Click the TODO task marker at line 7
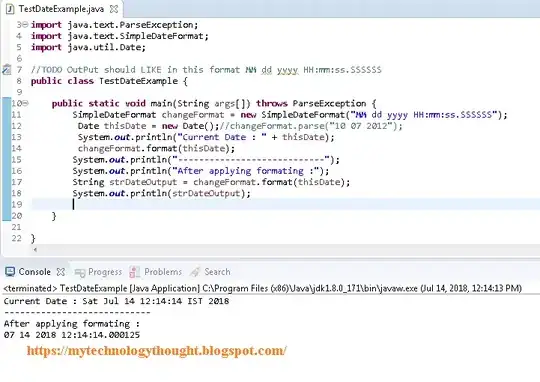This screenshot has width=540, height=382. [x=7, y=70]
